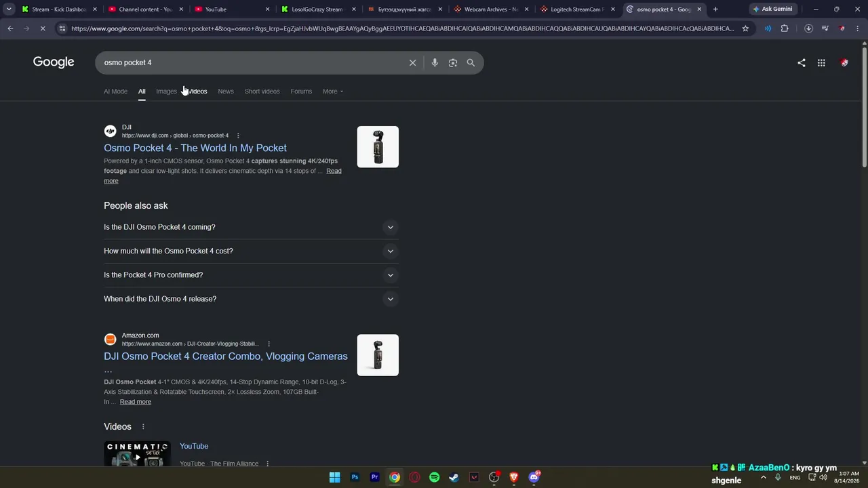This screenshot has height=488, width=868.
Task: Close the LosolGoCrazy Stream tab
Action: tap(354, 9)
